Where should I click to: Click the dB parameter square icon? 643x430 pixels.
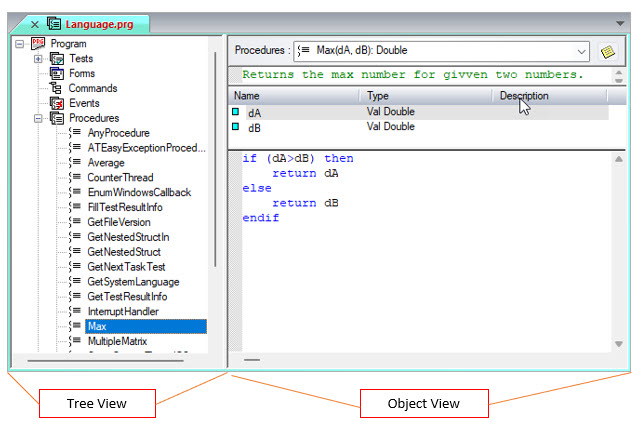click(236, 127)
